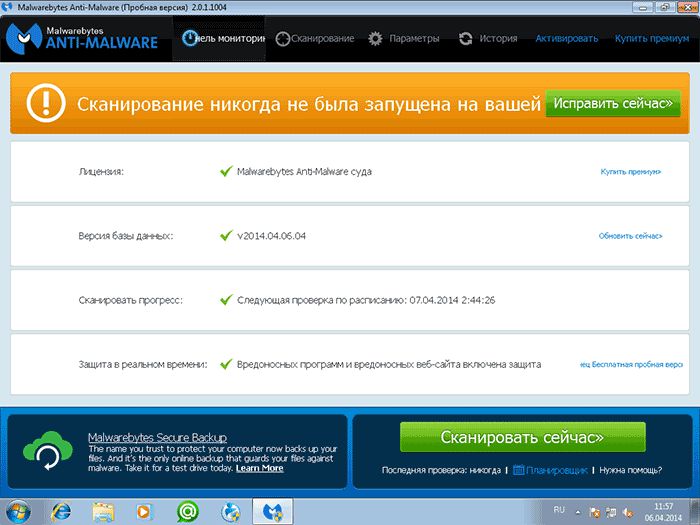Click the volume speaker tray icon
700x525 pixels.
(x=628, y=512)
